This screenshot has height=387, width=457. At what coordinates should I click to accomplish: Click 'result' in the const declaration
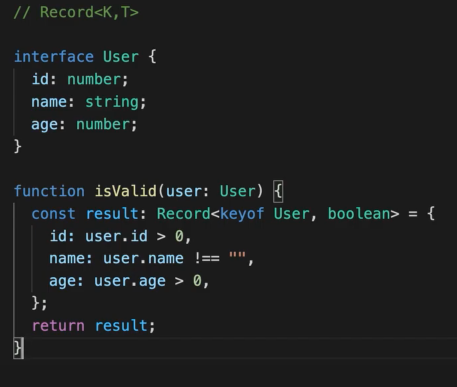[x=112, y=214]
